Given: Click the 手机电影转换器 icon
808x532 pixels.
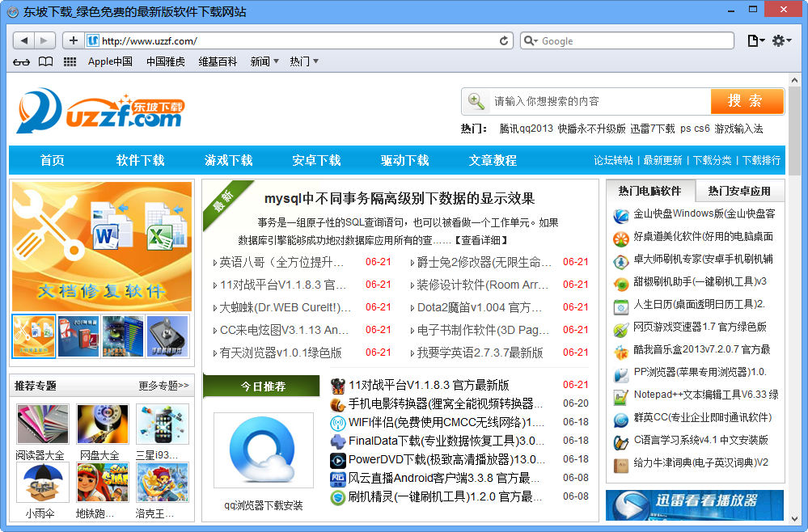Looking at the screenshot, I should click(337, 404).
